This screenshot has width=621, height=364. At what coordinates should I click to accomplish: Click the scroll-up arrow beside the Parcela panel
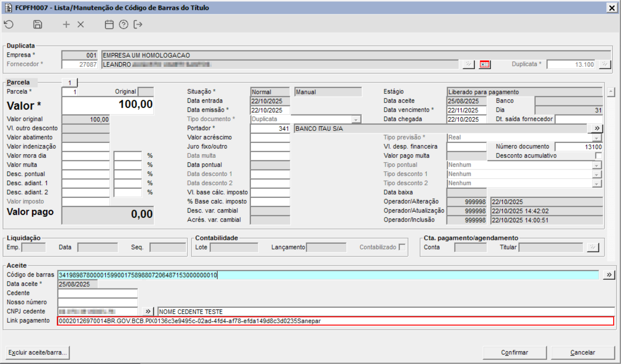[610, 92]
